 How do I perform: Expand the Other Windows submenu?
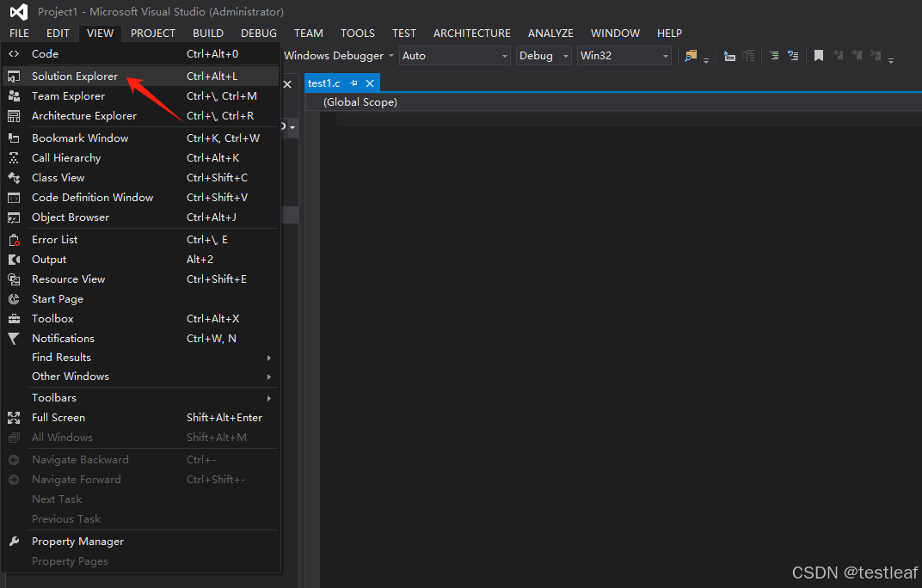(140, 377)
